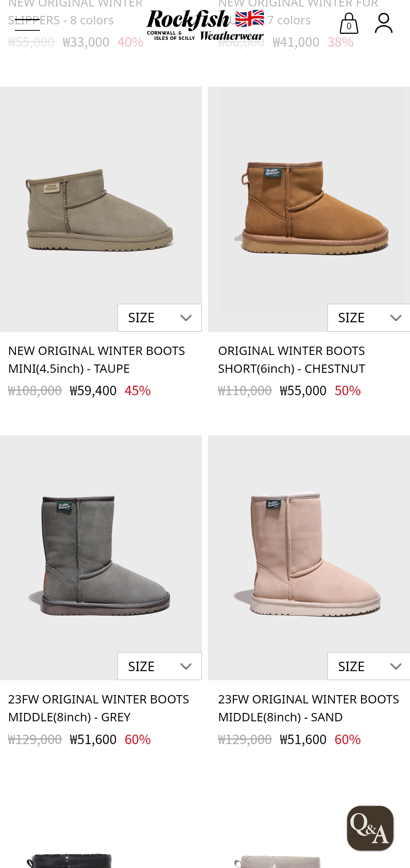Open the user account icon
Image resolution: width=410 pixels, height=868 pixels.
coord(383,23)
